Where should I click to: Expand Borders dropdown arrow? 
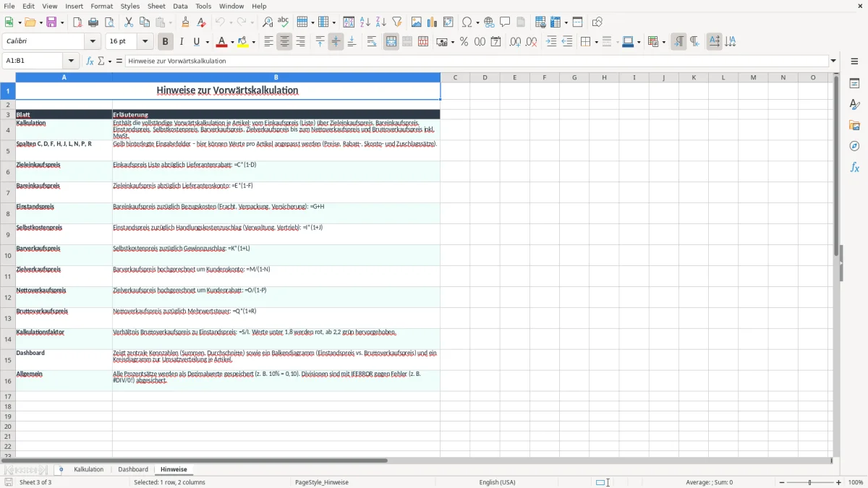tap(595, 42)
